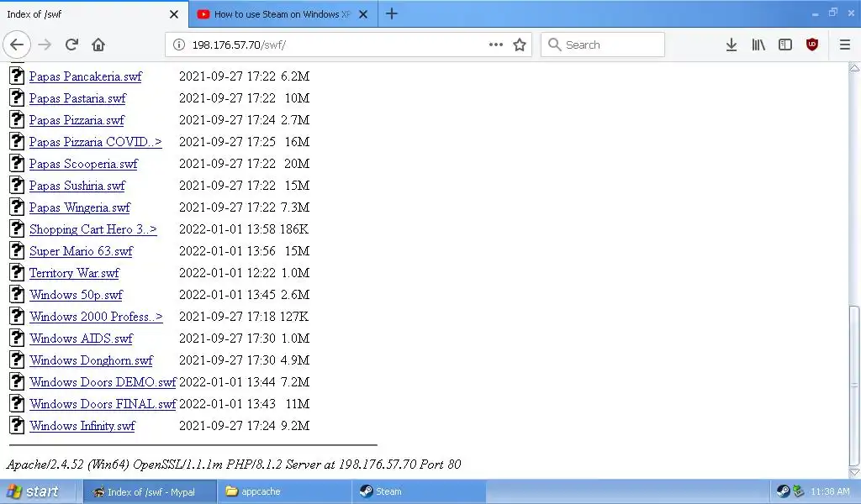Screen dimensions: 861x504
Task: Bookmark this page with the star
Action: click(x=520, y=45)
